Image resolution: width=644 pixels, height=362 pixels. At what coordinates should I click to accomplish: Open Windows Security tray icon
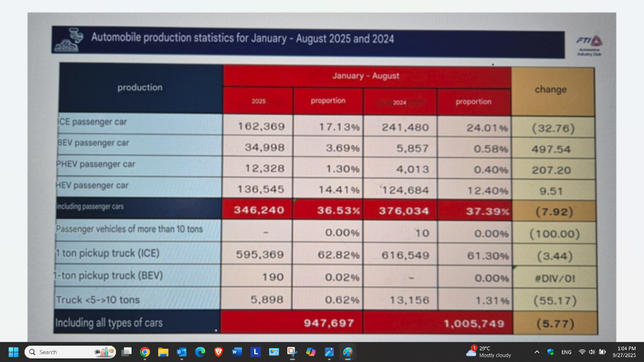(x=550, y=352)
